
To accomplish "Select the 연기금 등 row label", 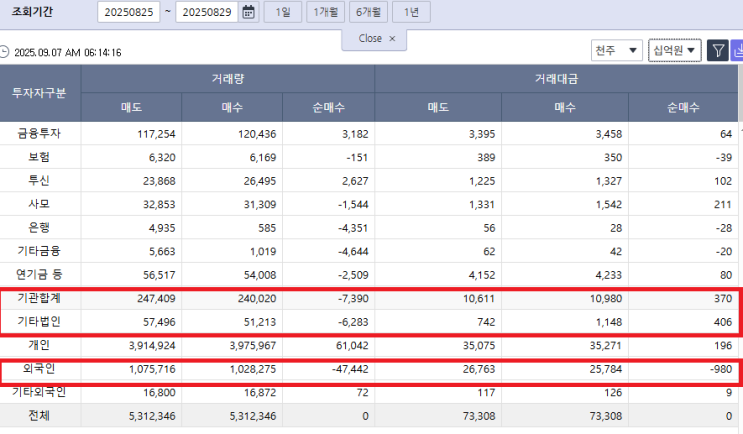I will [39, 274].
